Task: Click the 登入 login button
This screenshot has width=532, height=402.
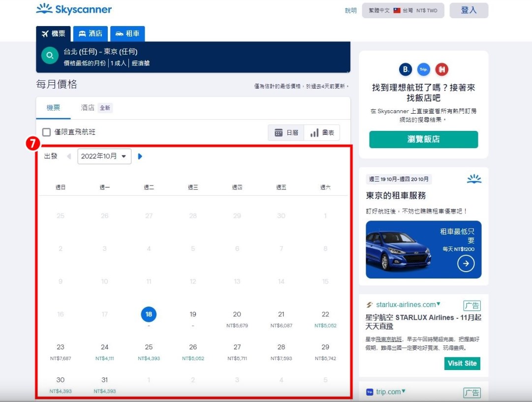Action: [x=469, y=10]
